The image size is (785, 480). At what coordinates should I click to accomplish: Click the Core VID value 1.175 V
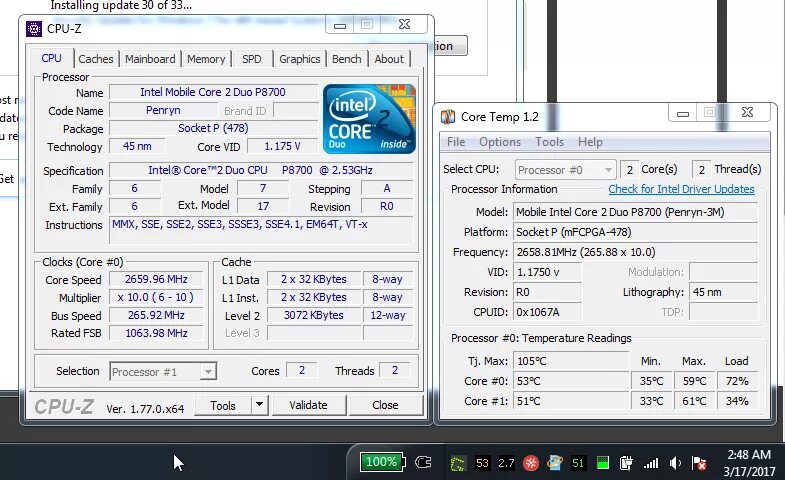(282, 146)
